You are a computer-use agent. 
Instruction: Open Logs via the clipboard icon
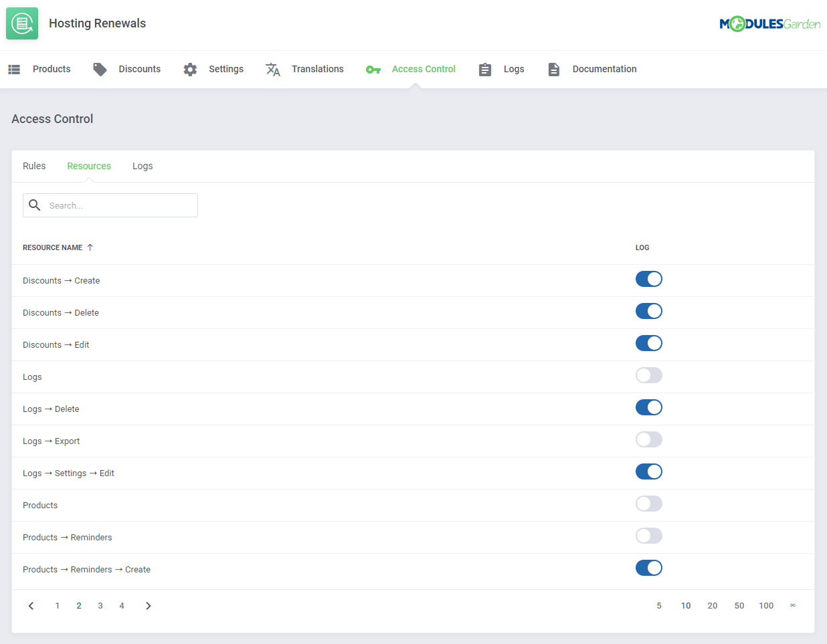(485, 70)
